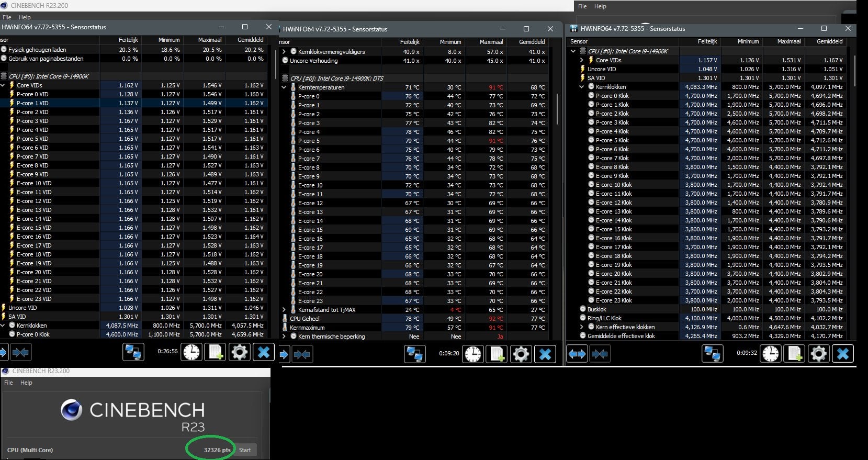Select the P-core 1 VID row
The image size is (868, 460).
133,103
